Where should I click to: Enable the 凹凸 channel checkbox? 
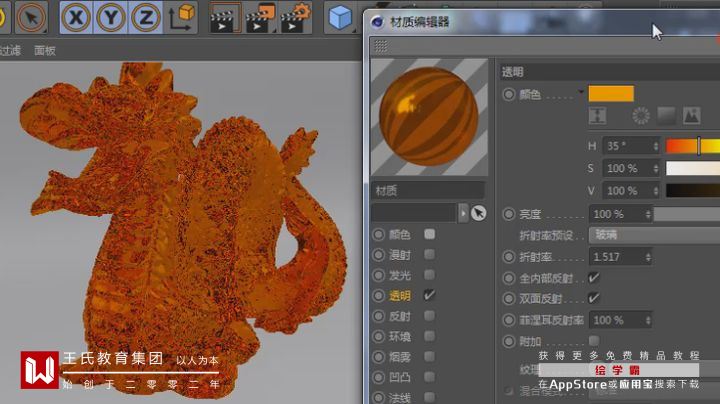click(430, 376)
